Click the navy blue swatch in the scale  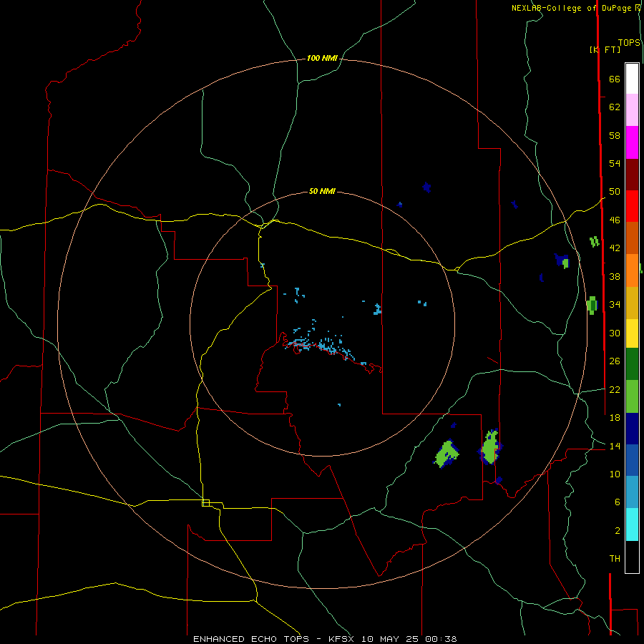coord(632,429)
